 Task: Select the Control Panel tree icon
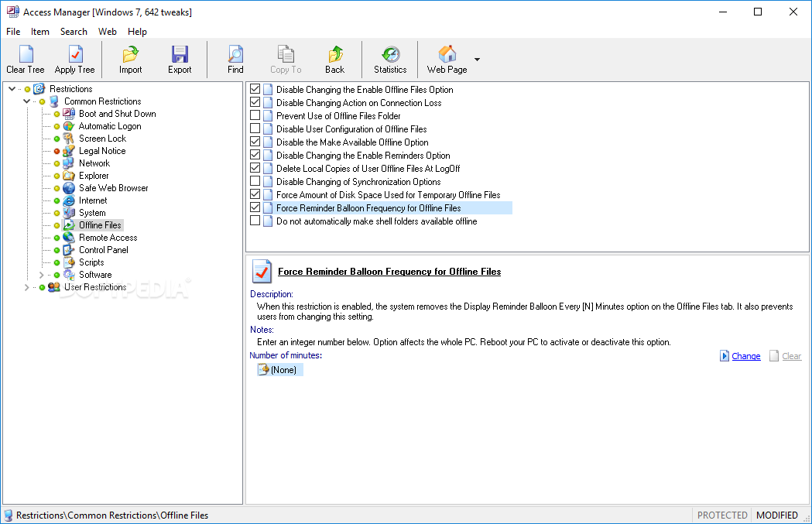pos(69,250)
